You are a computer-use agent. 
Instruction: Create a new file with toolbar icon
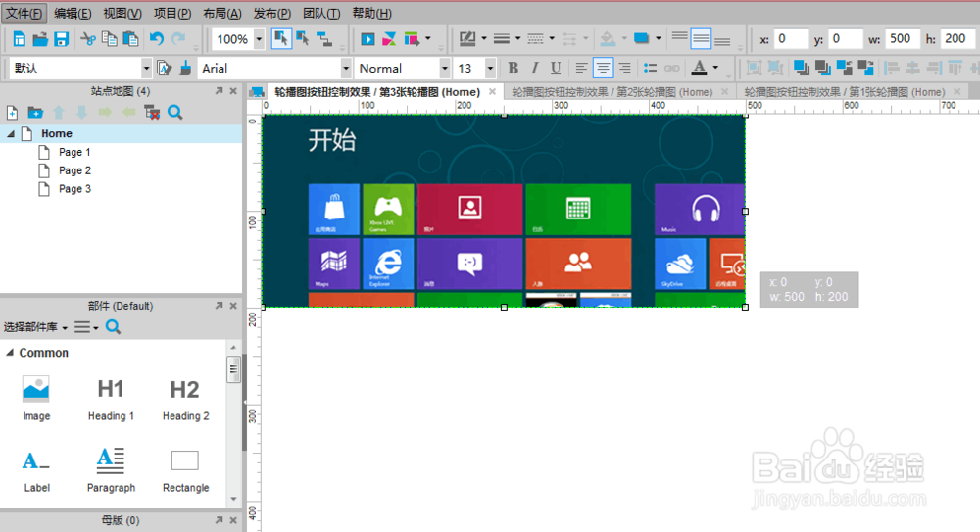click(x=20, y=39)
